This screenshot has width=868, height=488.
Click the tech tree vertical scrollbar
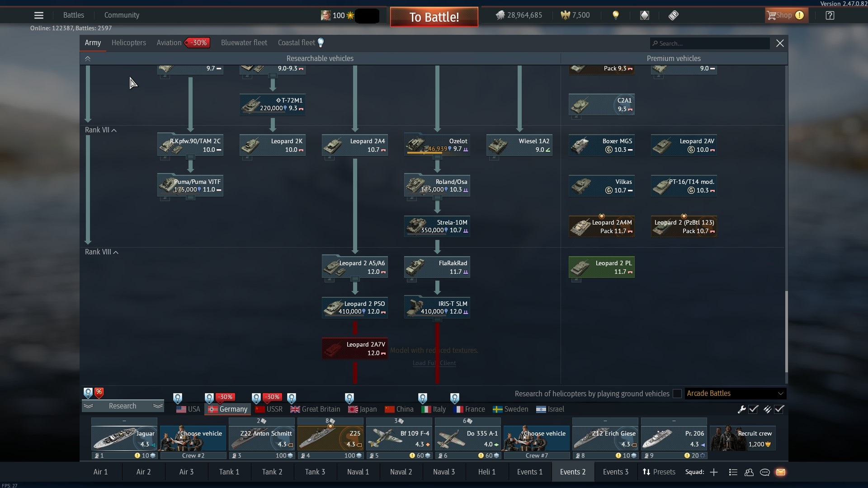pyautogui.click(x=786, y=331)
